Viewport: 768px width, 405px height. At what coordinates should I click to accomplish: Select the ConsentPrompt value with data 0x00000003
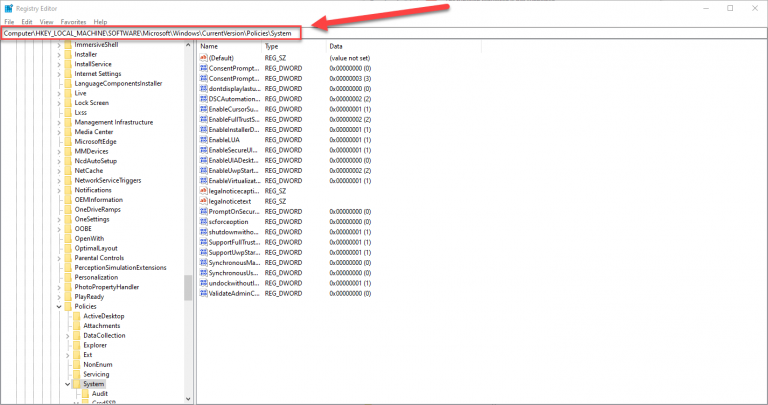coord(232,78)
